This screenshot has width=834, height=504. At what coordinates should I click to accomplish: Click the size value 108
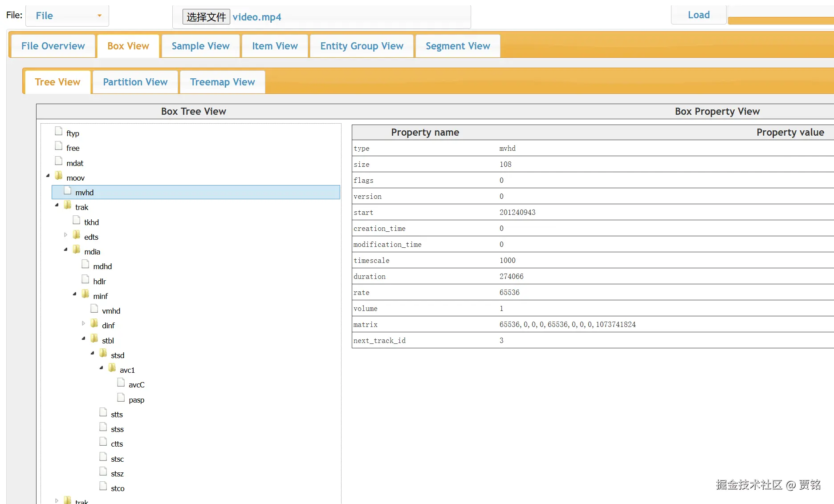point(505,165)
